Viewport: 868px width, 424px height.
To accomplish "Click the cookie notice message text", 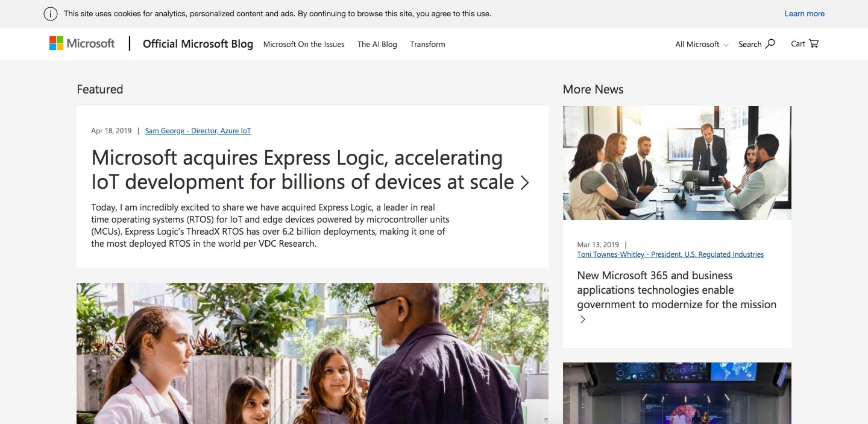I will pos(277,14).
